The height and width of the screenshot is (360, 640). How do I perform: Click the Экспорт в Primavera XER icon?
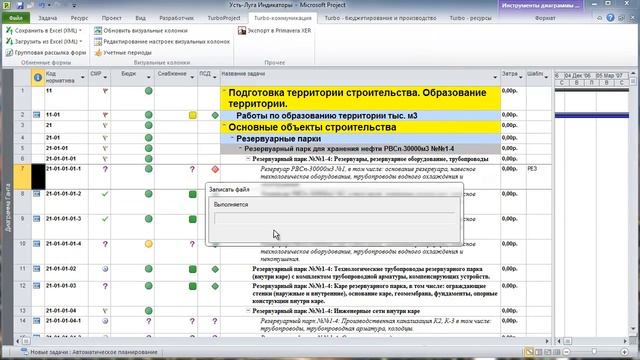[x=242, y=31]
